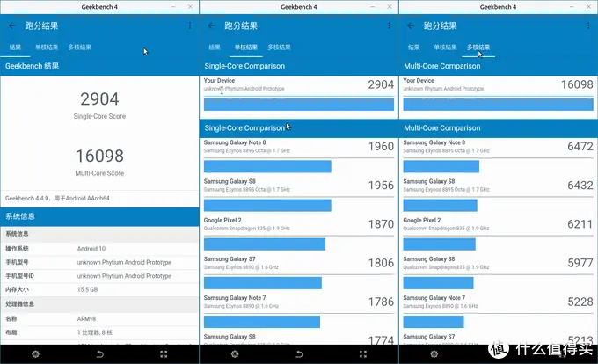Click second Multi-Core Comparison section header

coord(498,128)
